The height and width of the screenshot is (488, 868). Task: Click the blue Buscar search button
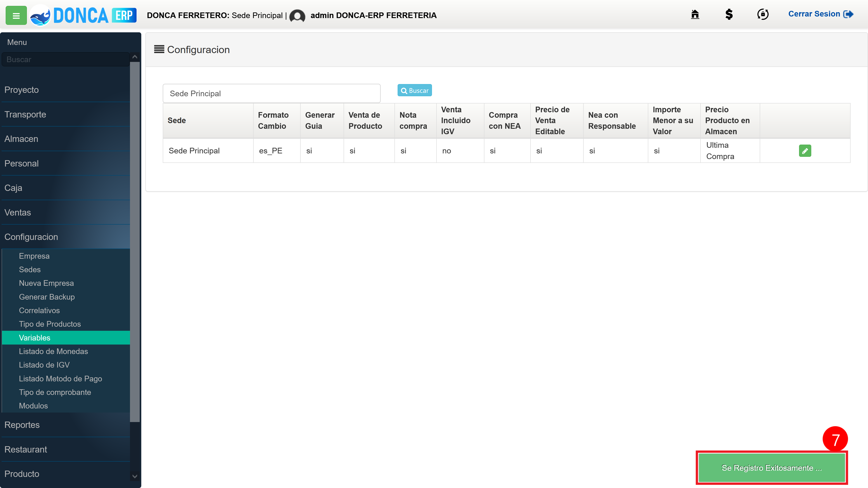(415, 90)
